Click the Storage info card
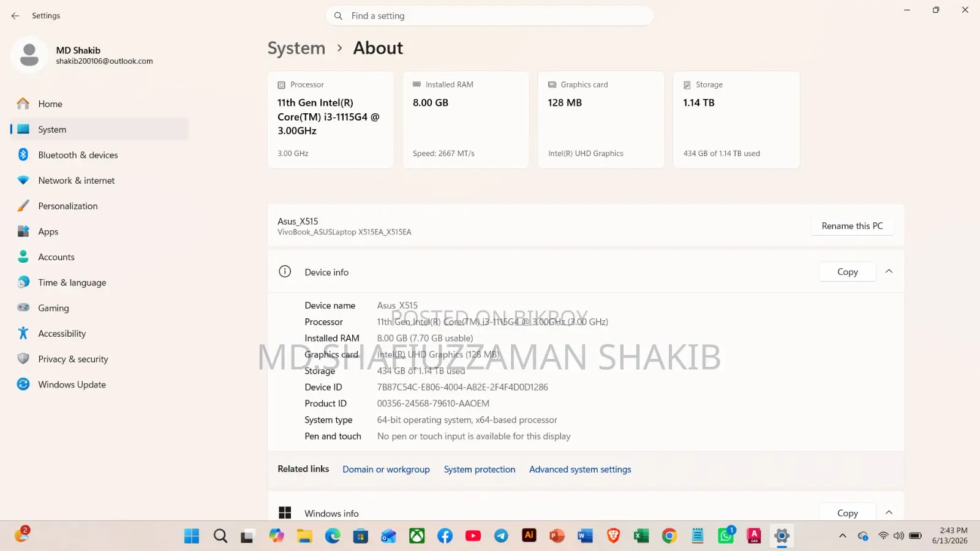The width and height of the screenshot is (980, 551). pyautogui.click(x=737, y=120)
